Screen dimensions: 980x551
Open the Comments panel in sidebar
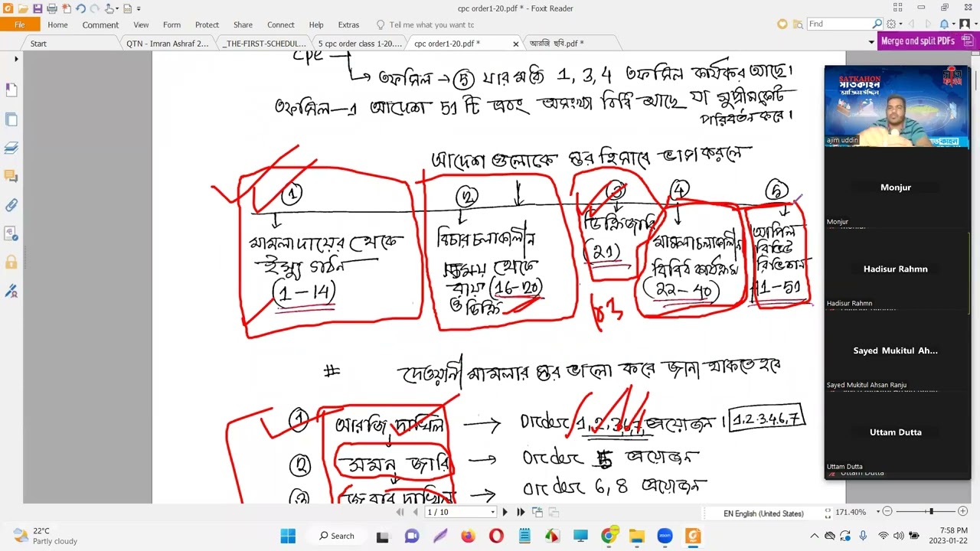11,176
